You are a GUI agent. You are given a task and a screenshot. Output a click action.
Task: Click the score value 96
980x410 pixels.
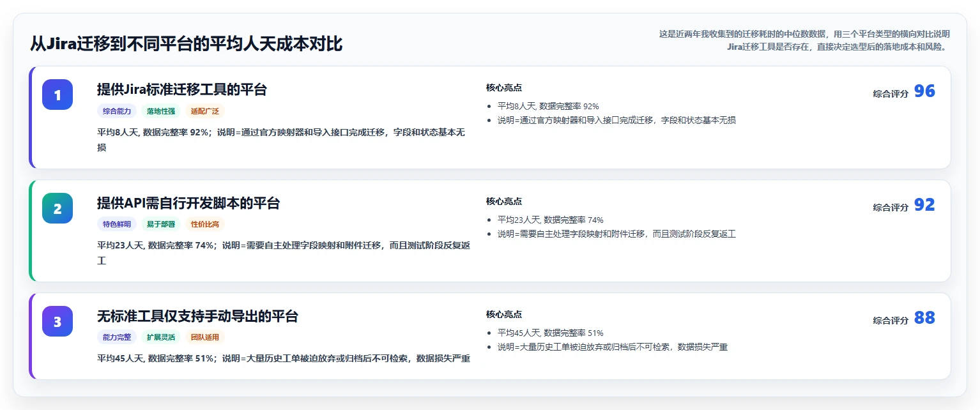(x=924, y=91)
